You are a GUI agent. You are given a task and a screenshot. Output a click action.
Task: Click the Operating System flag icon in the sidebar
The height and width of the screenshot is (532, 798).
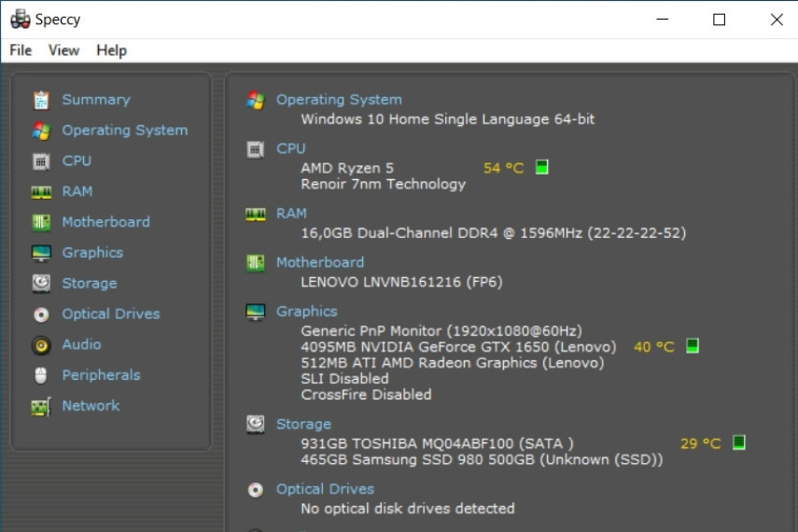pyautogui.click(x=41, y=131)
